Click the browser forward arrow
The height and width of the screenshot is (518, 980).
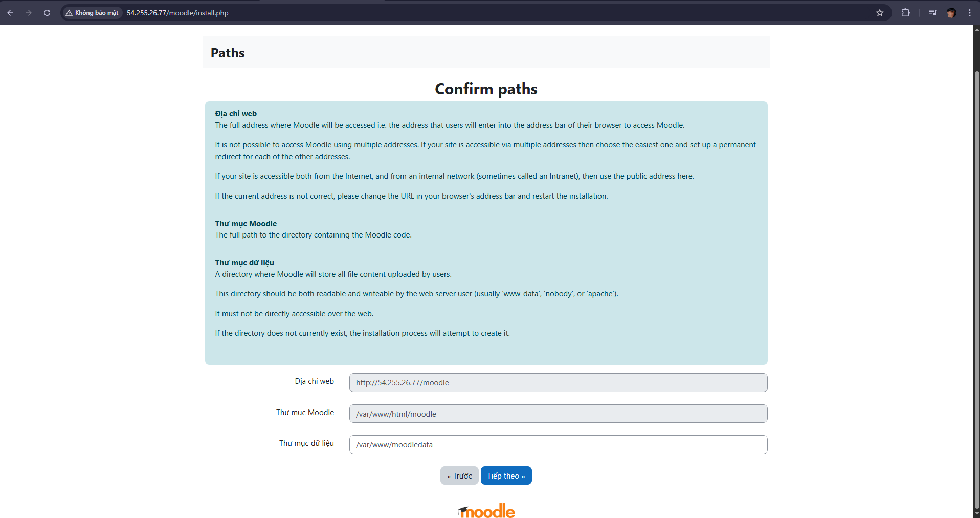click(x=29, y=13)
